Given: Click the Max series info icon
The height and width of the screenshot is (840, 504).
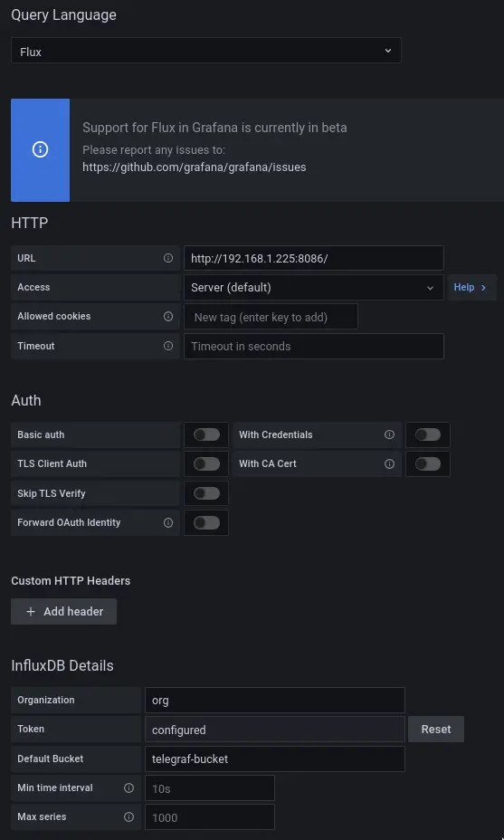Looking at the screenshot, I should [x=128, y=817].
